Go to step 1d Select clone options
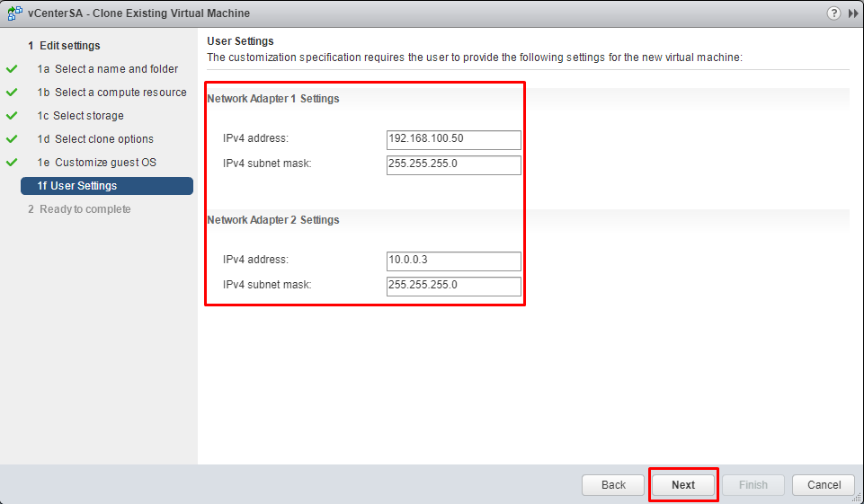The image size is (864, 504). coord(95,139)
